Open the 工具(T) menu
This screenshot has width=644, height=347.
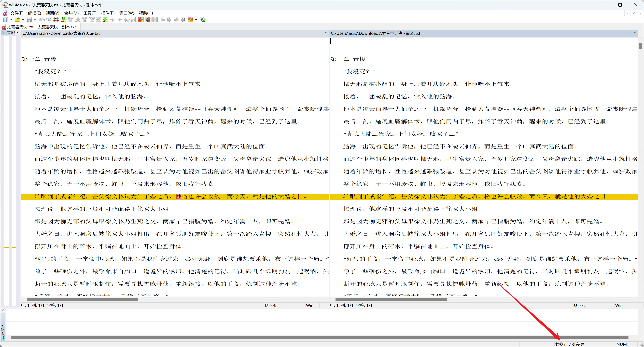coord(90,13)
